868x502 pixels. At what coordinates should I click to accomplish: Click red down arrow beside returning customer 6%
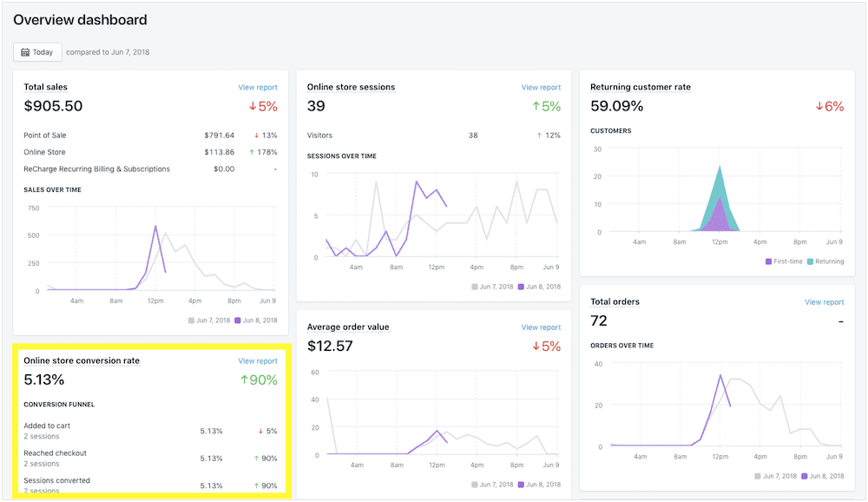[x=819, y=107]
